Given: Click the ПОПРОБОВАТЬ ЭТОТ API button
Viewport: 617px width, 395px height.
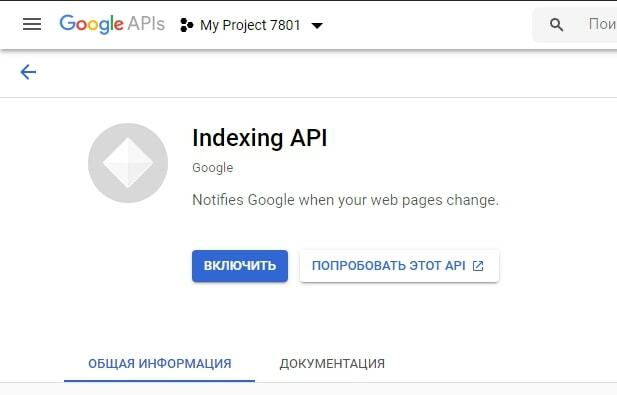Looking at the screenshot, I should pos(399,266).
